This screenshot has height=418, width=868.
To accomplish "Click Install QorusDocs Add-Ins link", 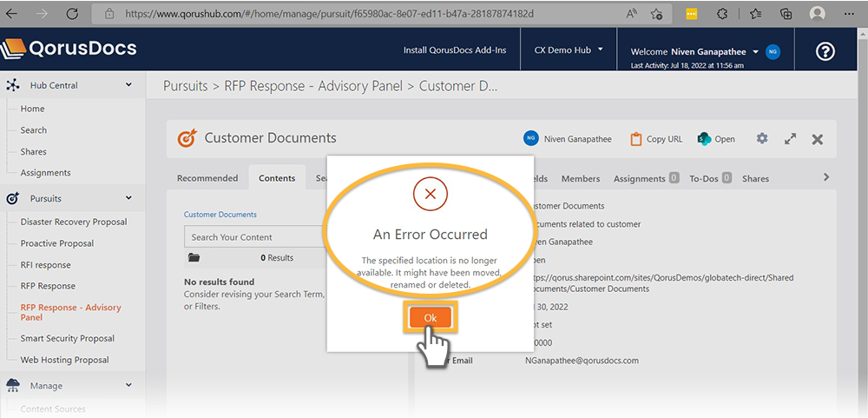I will 453,50.
